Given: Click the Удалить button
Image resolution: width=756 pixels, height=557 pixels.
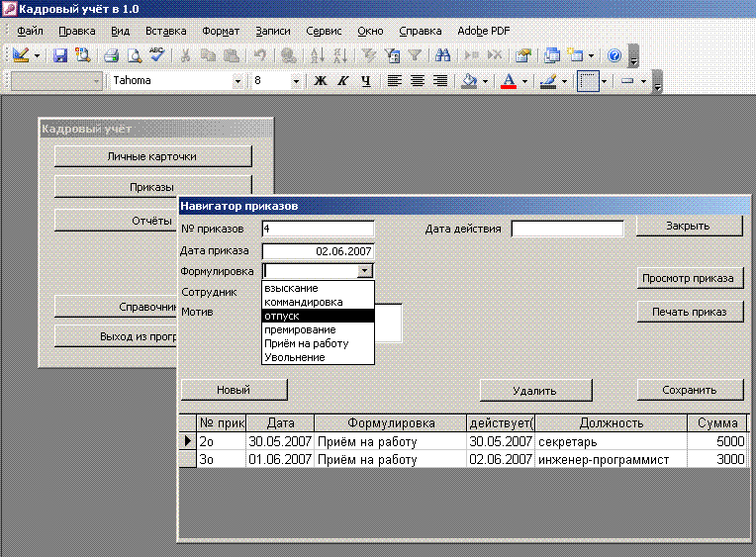Looking at the screenshot, I should pyautogui.click(x=535, y=390).
